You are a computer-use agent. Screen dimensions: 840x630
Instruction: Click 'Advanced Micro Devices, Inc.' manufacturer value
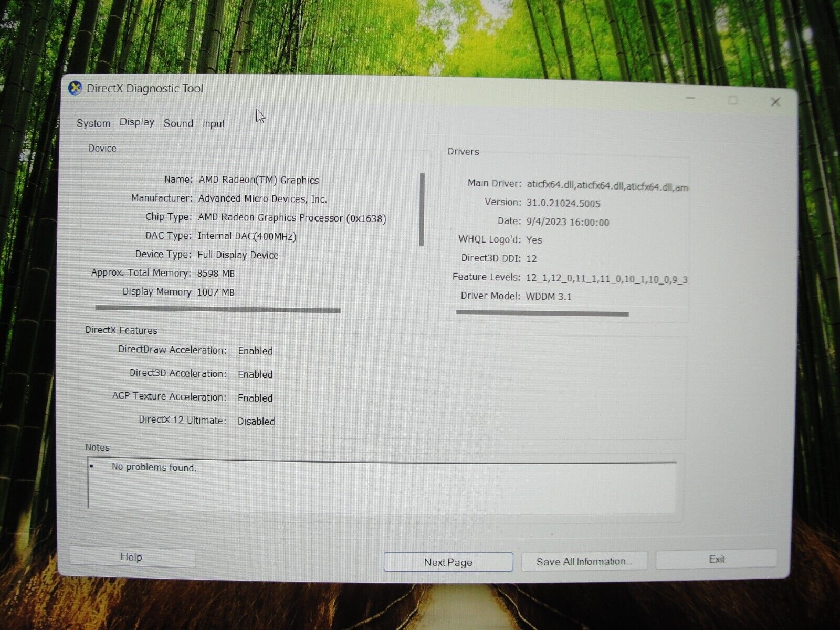[x=262, y=199]
